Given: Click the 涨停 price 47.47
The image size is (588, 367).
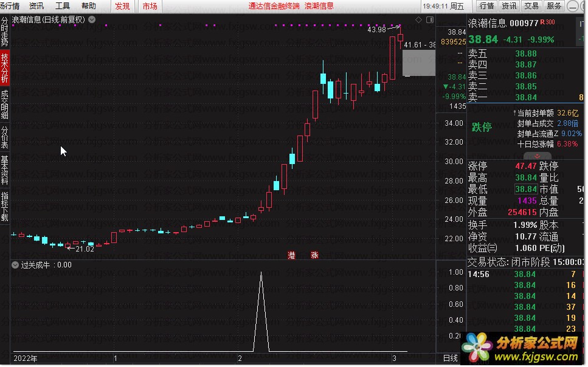Looking at the screenshot, I should 526,166.
